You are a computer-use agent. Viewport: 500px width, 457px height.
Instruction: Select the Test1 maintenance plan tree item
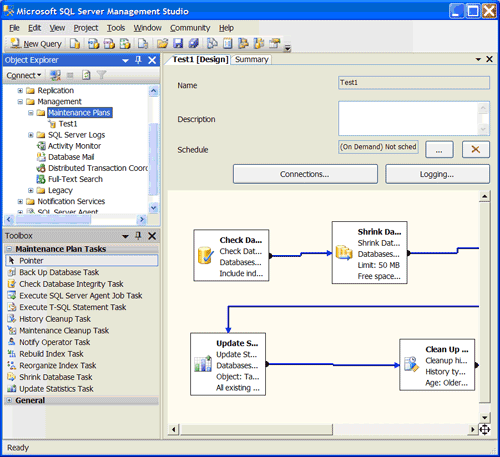68,124
